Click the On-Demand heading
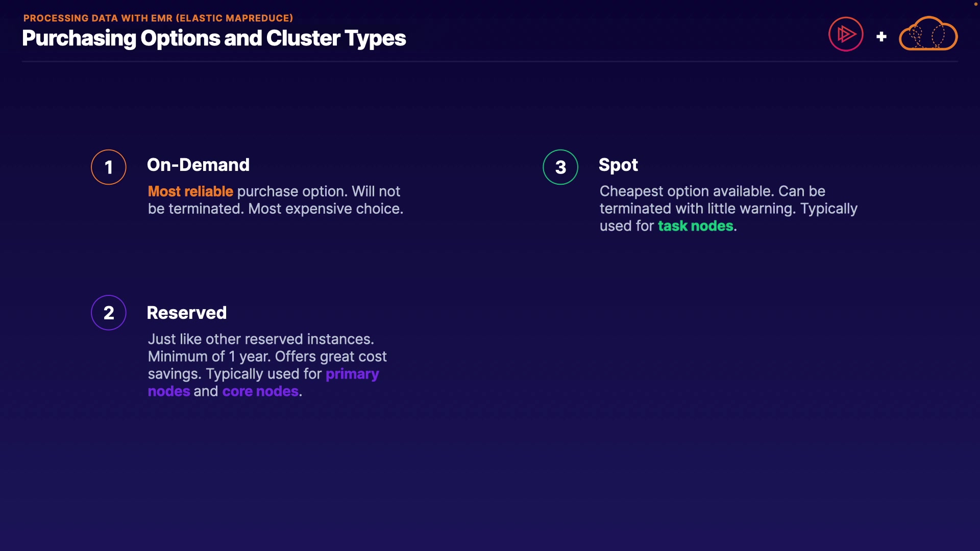Screen dimensions: 980x551 [x=198, y=165]
